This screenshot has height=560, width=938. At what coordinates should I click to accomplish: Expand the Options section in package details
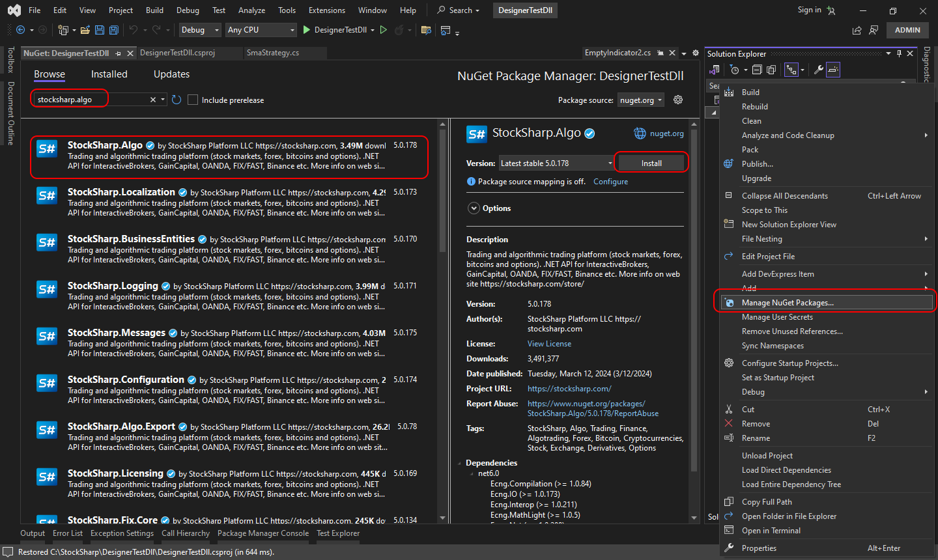(474, 208)
